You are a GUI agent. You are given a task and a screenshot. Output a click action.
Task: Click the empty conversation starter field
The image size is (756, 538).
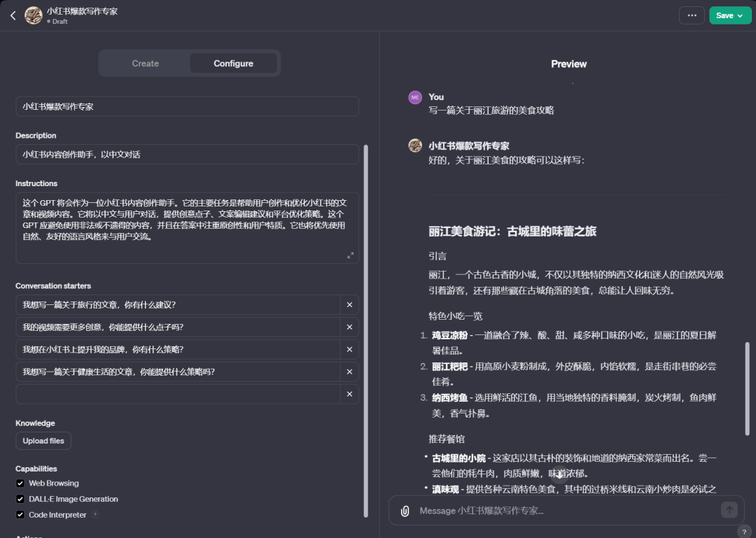tap(178, 394)
